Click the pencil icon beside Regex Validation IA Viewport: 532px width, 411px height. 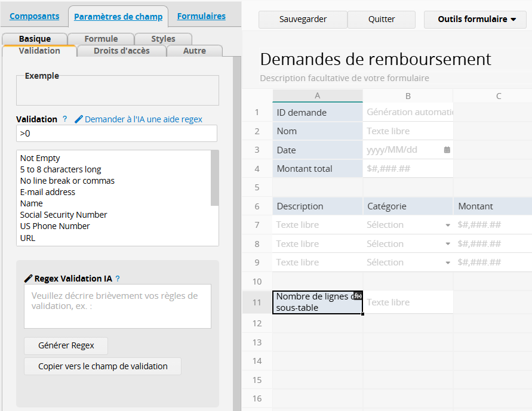(x=28, y=279)
